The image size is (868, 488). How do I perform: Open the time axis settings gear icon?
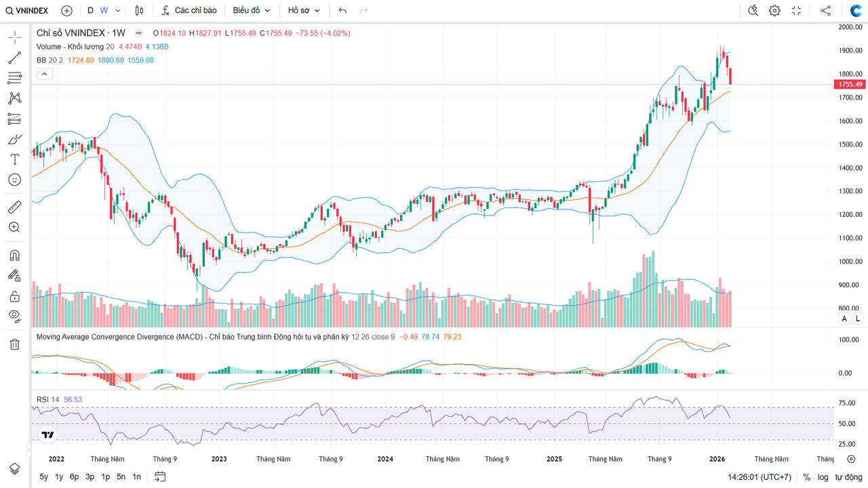[851, 459]
